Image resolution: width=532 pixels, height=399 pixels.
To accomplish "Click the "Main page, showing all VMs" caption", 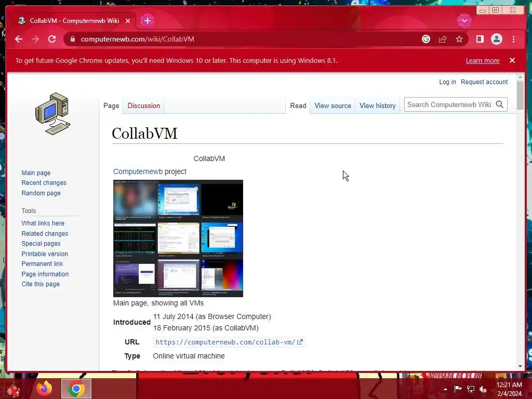I will pos(158,303).
